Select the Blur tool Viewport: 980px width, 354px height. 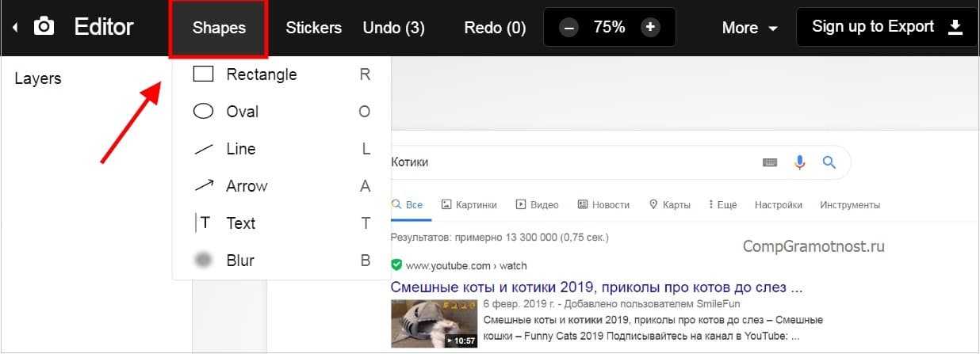[x=239, y=261]
